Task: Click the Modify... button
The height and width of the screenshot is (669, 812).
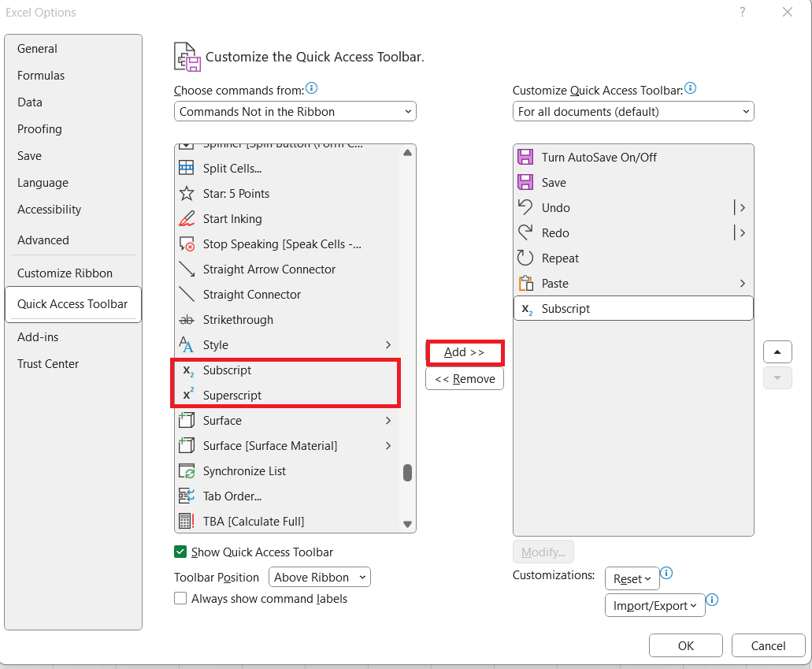Action: pos(543,552)
